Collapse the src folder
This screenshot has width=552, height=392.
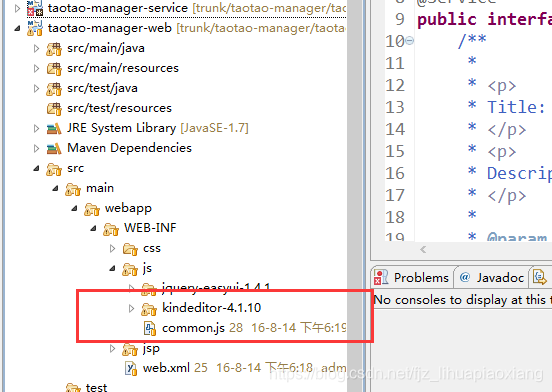pos(36,169)
